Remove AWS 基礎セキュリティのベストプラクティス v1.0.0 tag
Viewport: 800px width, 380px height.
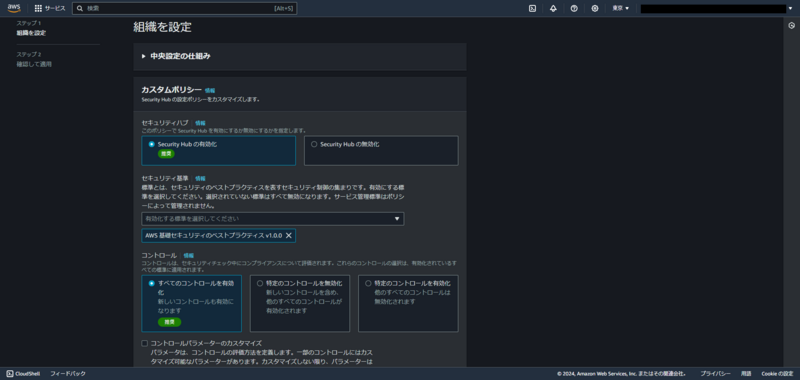pyautogui.click(x=288, y=235)
